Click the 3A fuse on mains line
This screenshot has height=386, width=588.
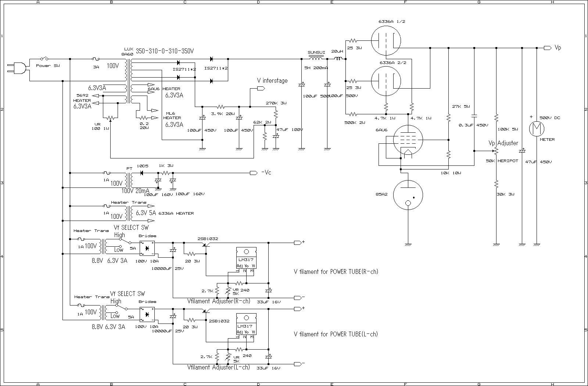pos(96,59)
